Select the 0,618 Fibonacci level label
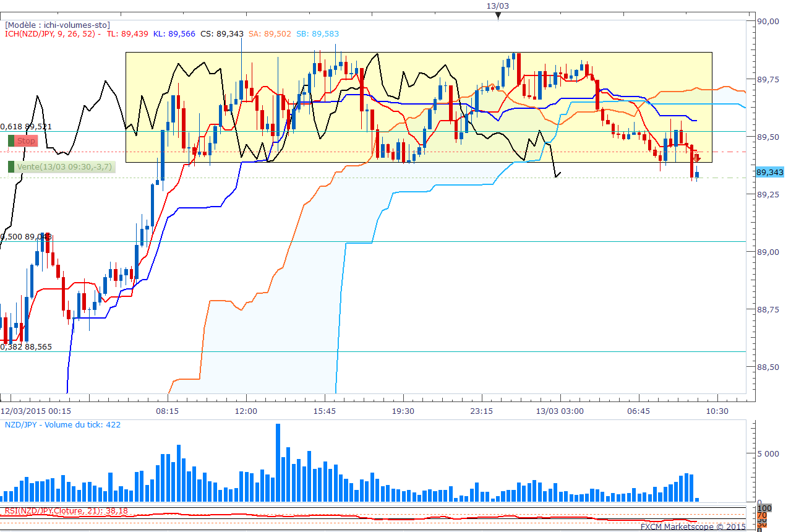Viewport: 791px width, 532px height. [x=26, y=126]
